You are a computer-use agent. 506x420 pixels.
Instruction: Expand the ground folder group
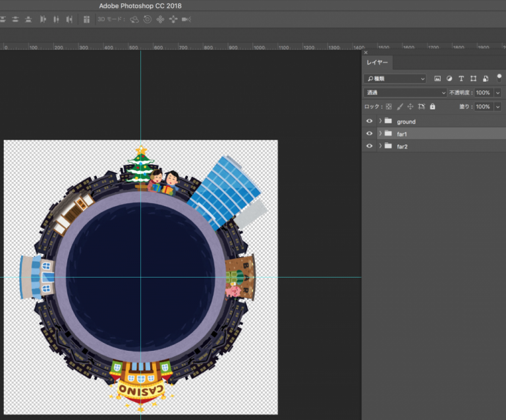pyautogui.click(x=379, y=121)
